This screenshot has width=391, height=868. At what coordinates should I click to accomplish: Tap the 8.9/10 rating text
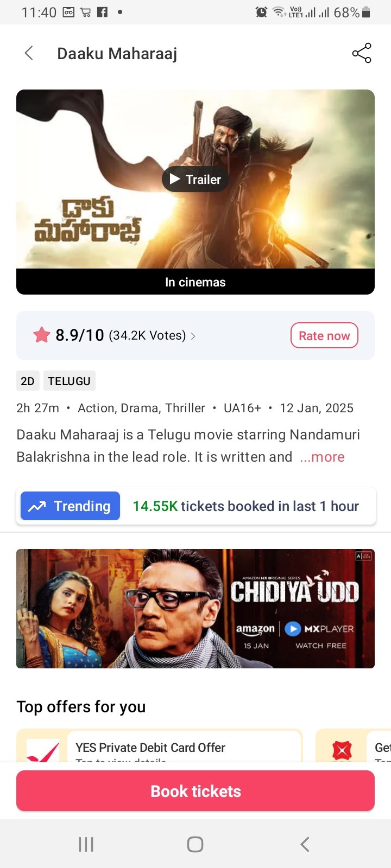point(80,335)
